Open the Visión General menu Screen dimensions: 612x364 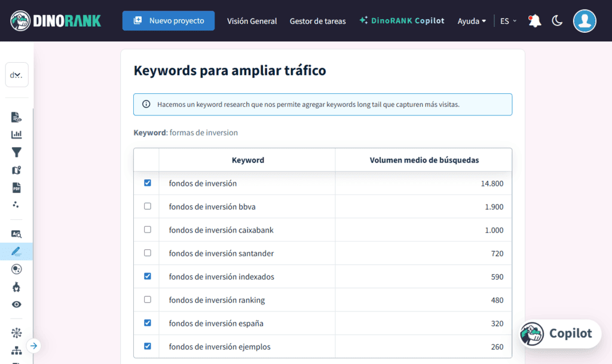[252, 21]
